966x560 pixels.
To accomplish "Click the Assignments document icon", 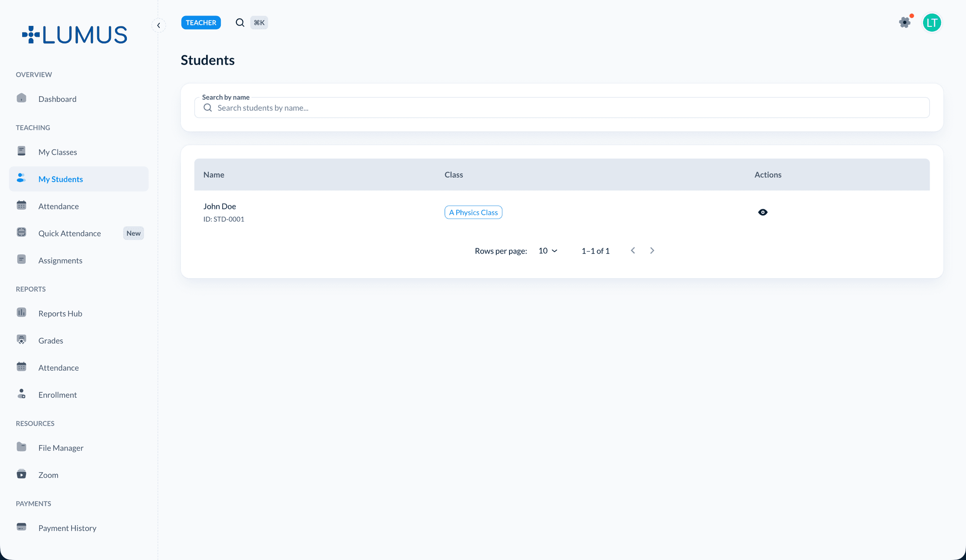I will [22, 259].
